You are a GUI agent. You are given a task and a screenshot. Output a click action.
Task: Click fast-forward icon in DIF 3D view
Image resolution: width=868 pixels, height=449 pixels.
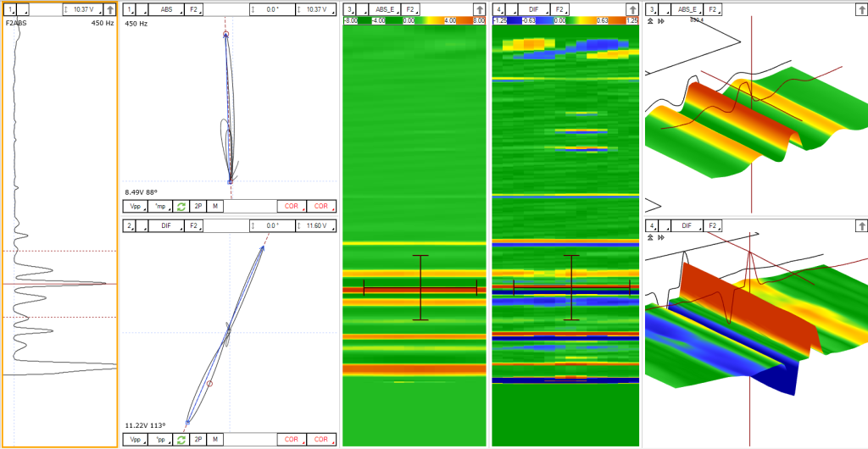coord(661,238)
